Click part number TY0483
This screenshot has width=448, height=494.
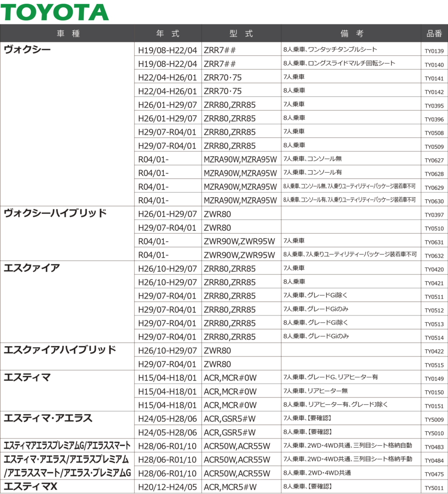434,447
